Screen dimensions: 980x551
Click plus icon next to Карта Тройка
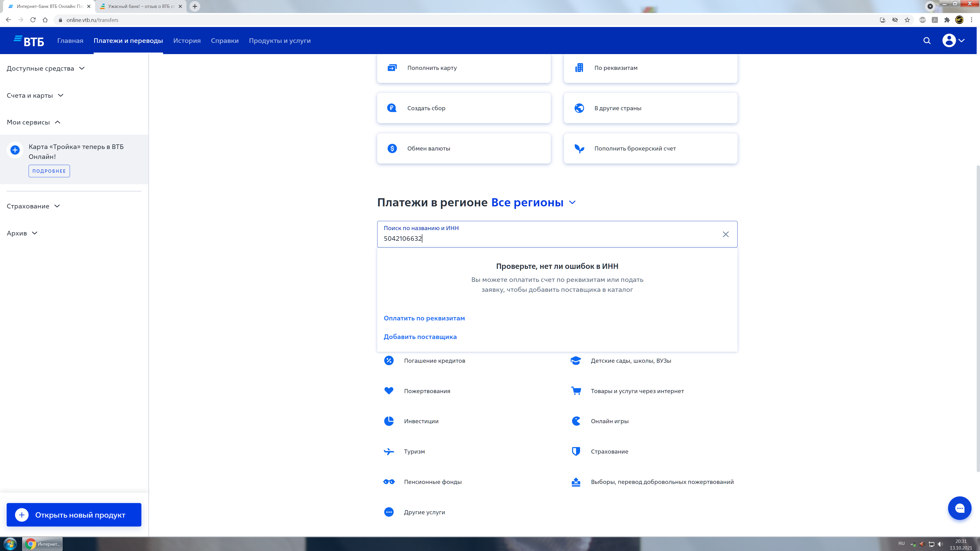point(15,150)
